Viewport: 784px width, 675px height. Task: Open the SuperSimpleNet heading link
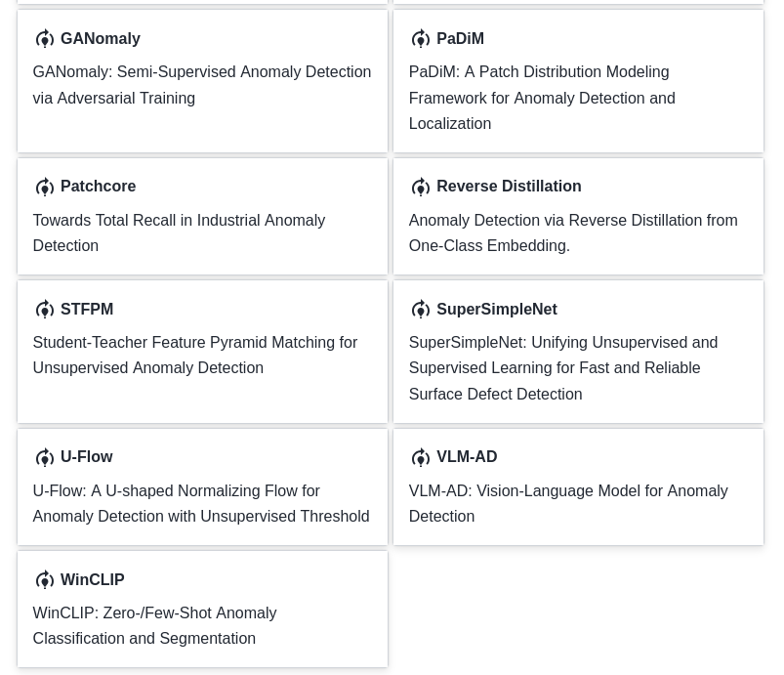point(496,309)
